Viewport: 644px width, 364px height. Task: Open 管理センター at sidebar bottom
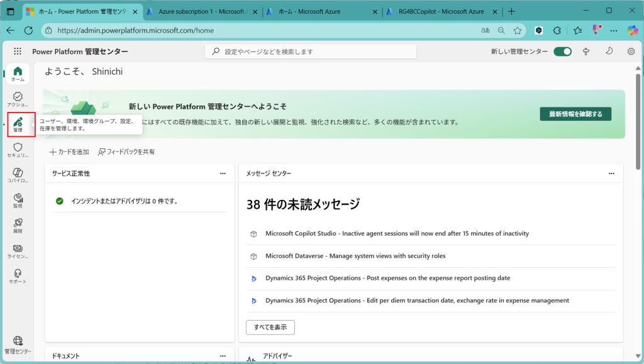click(18, 345)
